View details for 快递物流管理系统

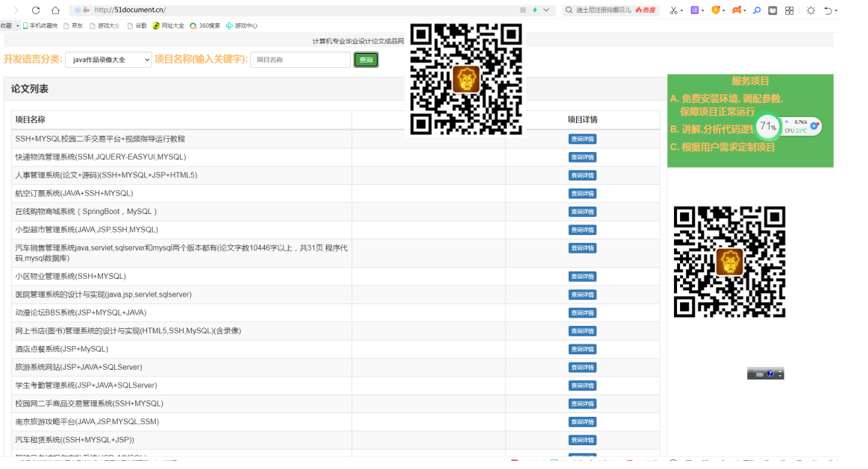pos(582,157)
